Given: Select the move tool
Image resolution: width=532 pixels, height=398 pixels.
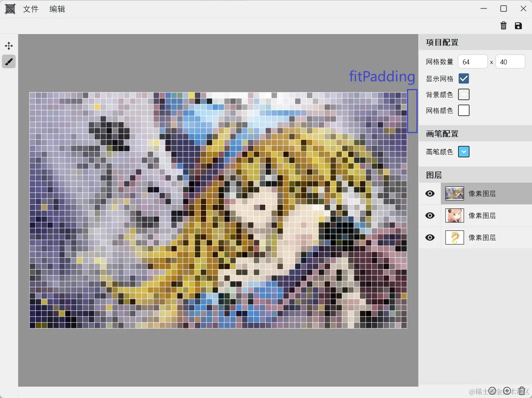Looking at the screenshot, I should click(x=9, y=46).
